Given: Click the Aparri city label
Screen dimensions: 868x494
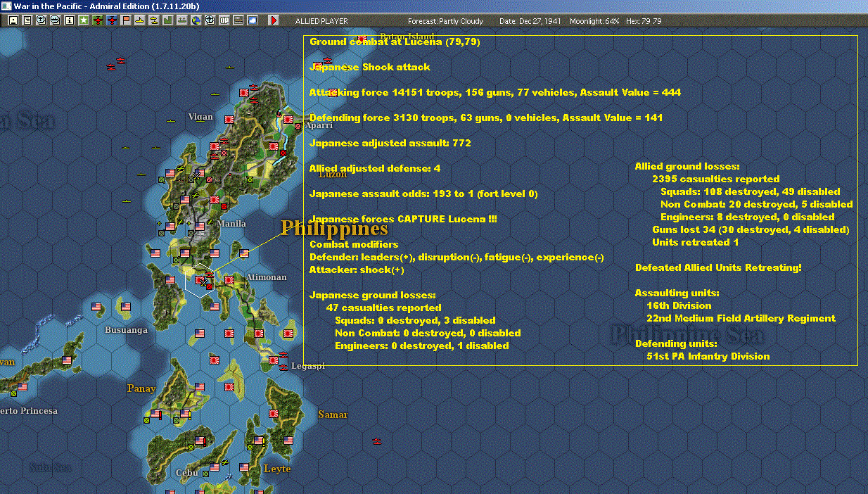Looking at the screenshot, I should tap(319, 125).
